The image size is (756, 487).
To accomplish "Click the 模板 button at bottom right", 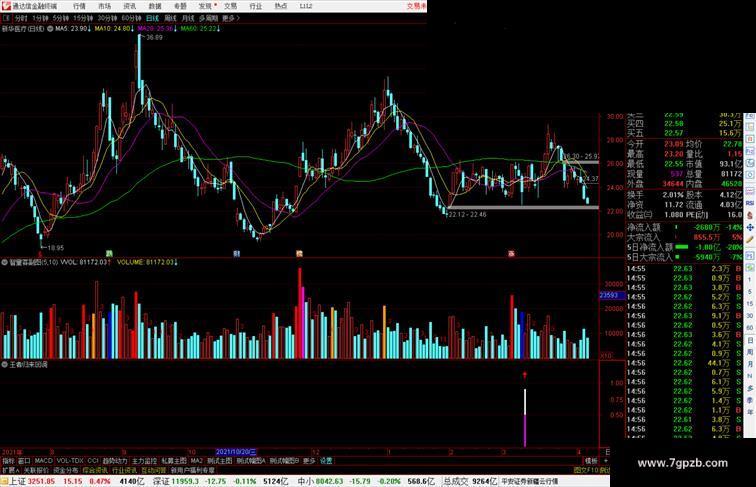I will [x=591, y=461].
